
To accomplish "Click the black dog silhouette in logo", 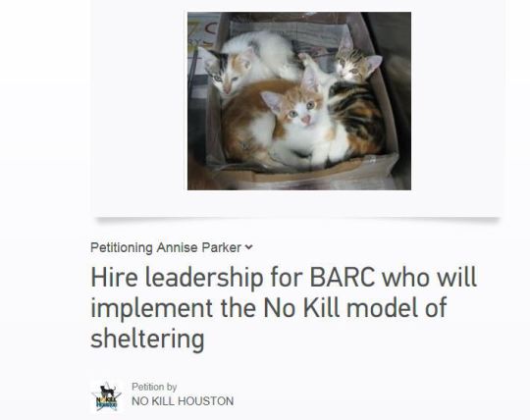I will coord(108,392).
